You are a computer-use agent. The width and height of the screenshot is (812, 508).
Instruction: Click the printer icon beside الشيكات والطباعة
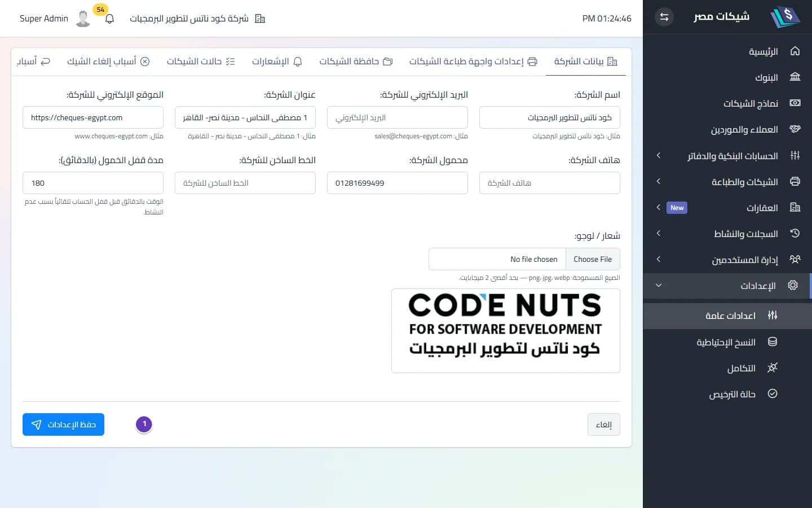(x=795, y=181)
